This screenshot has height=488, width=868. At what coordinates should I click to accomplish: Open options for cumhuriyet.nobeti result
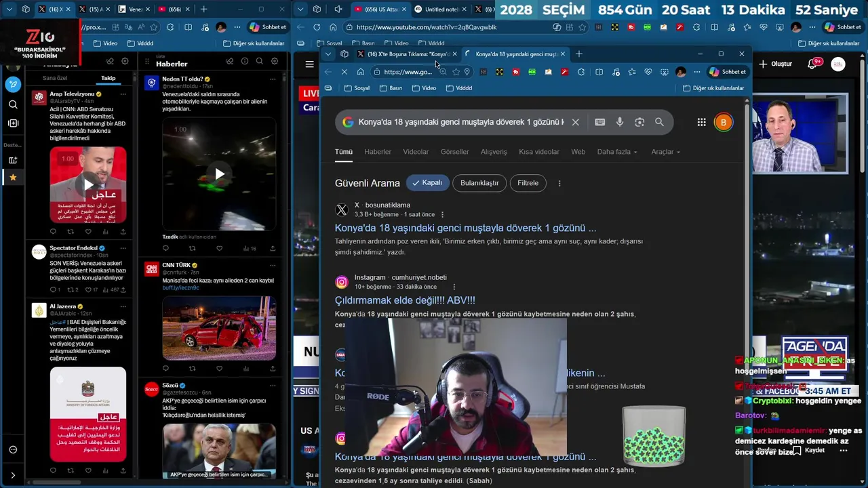(x=454, y=287)
